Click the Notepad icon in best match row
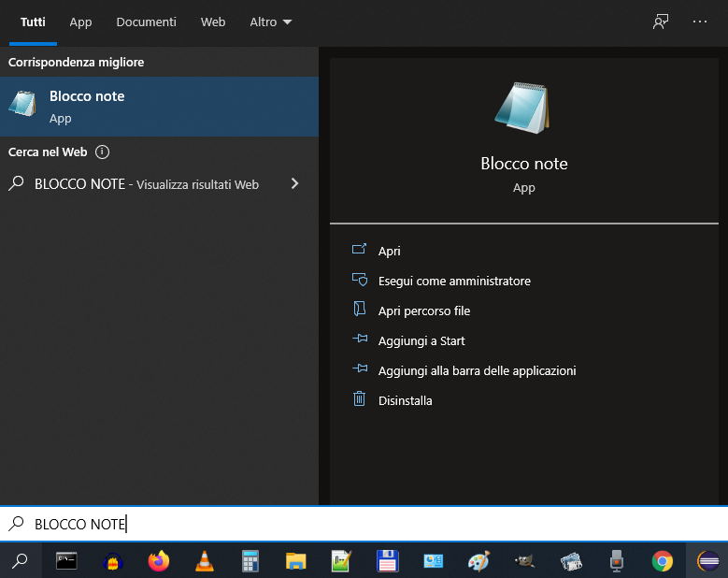Image resolution: width=728 pixels, height=578 pixels. [x=22, y=104]
